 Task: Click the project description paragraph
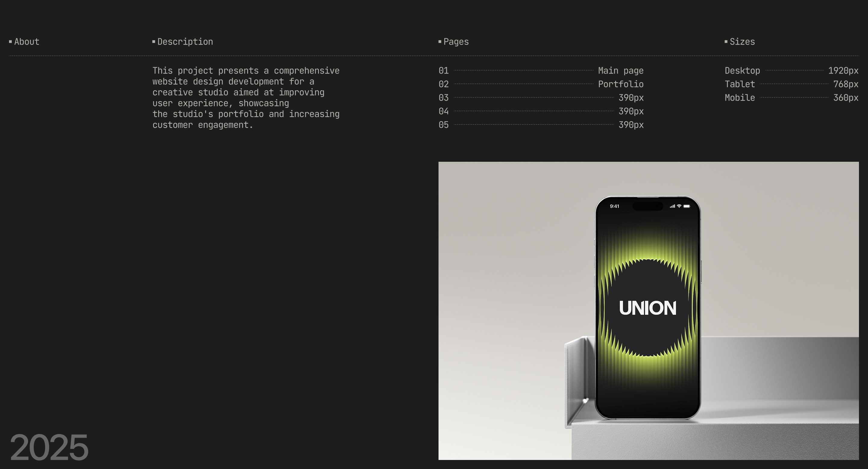tap(246, 98)
